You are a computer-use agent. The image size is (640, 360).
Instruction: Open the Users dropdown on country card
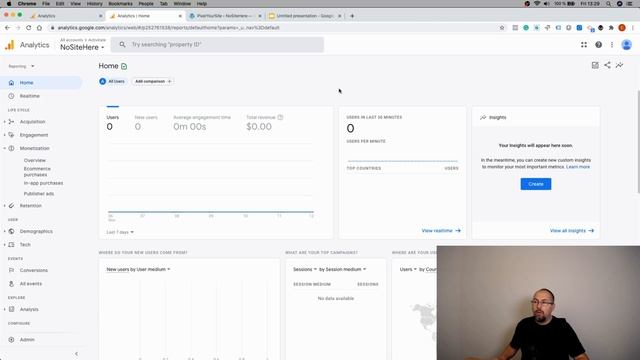coord(408,269)
